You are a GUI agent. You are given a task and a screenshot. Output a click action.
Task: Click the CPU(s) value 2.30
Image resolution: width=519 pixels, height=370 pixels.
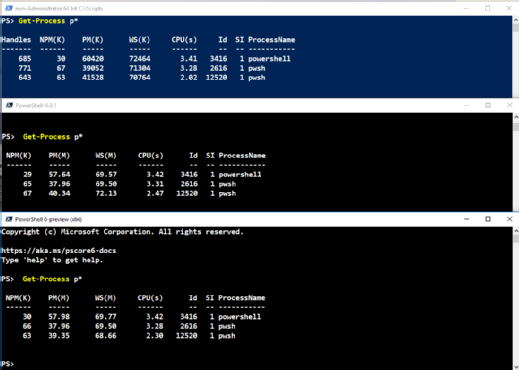pos(155,336)
